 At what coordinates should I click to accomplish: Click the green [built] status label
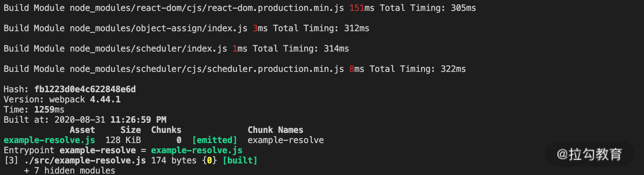click(x=240, y=160)
